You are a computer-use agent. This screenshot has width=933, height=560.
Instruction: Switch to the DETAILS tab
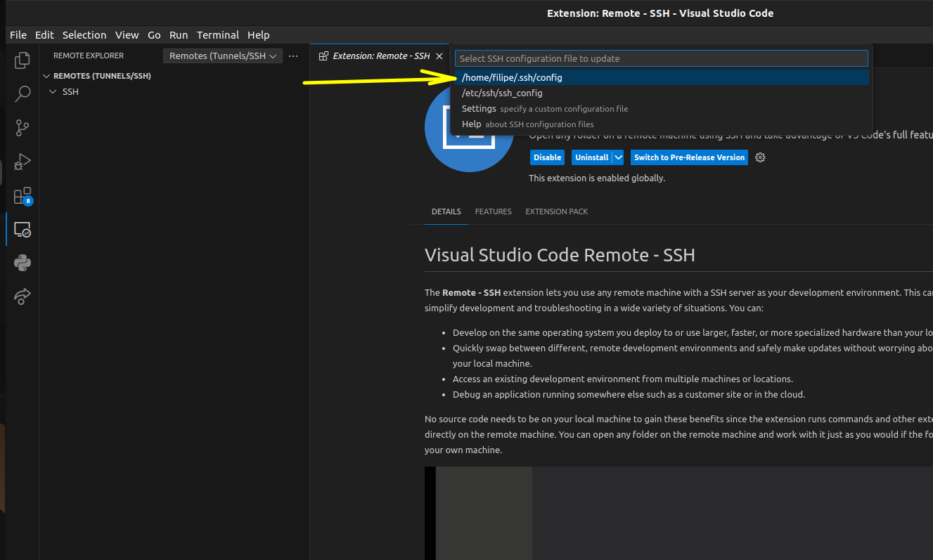click(x=446, y=211)
